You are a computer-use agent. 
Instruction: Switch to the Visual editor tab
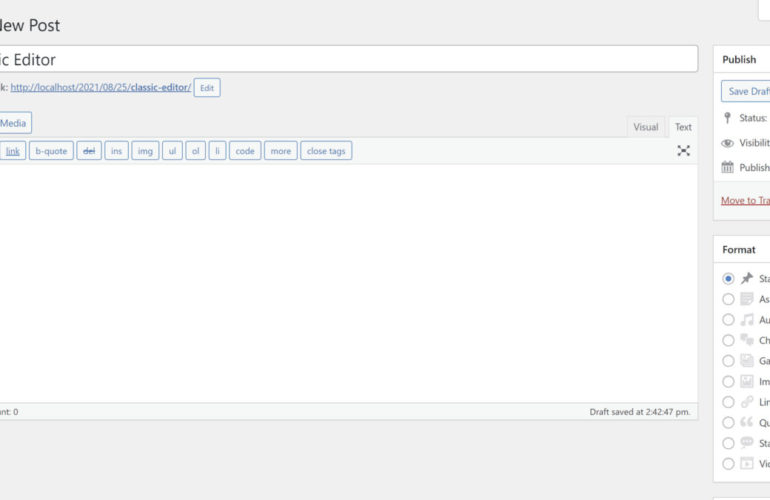coord(646,127)
